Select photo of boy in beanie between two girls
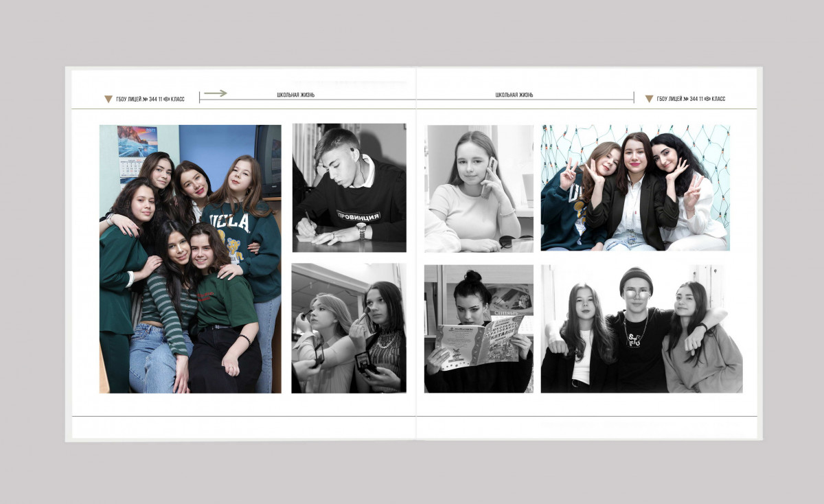Screen dimensions: 824x504 tap(641, 328)
